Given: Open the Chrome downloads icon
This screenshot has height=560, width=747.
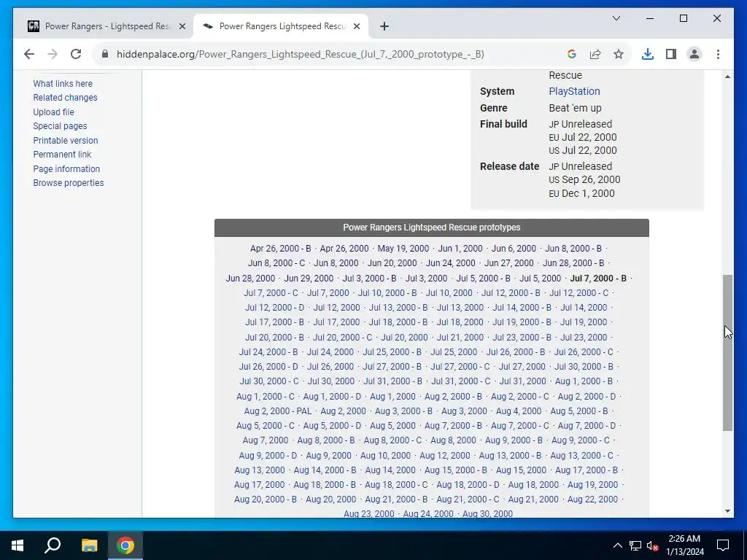Looking at the screenshot, I should [648, 54].
